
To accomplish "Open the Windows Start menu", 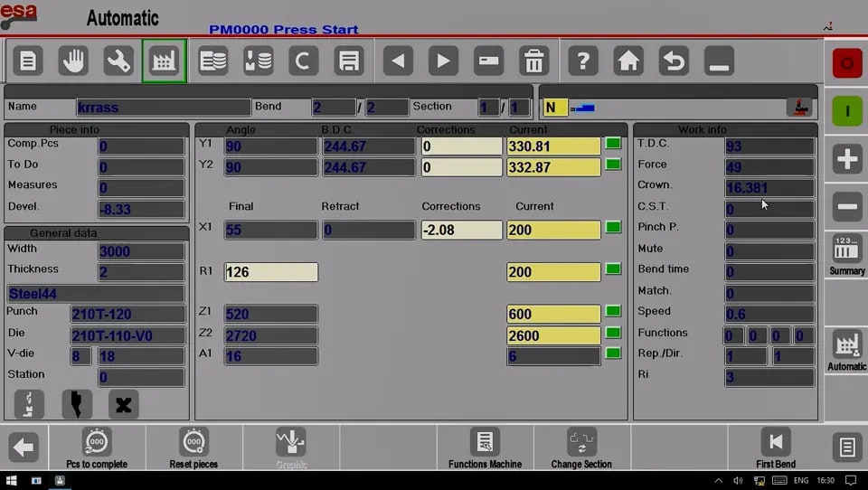I will [x=11, y=480].
